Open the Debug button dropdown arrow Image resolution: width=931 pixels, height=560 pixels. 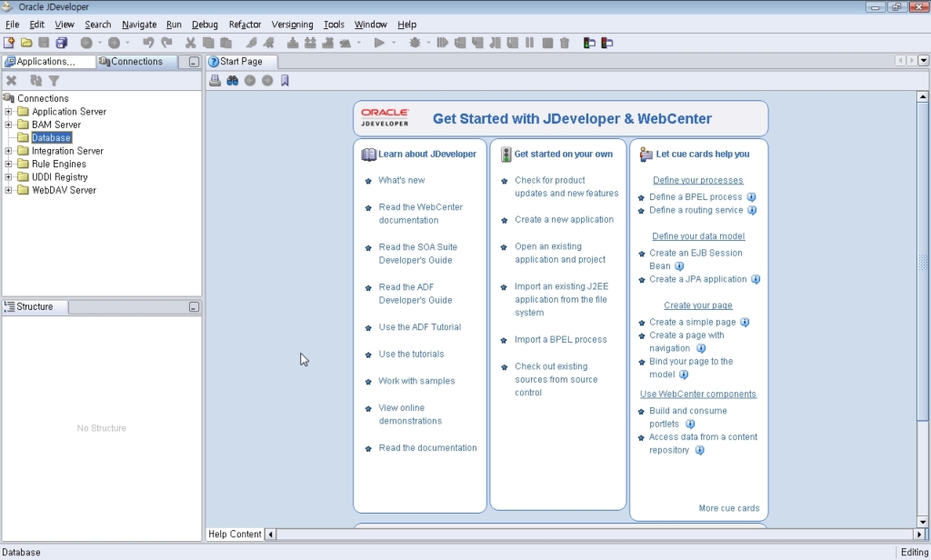pyautogui.click(x=429, y=43)
